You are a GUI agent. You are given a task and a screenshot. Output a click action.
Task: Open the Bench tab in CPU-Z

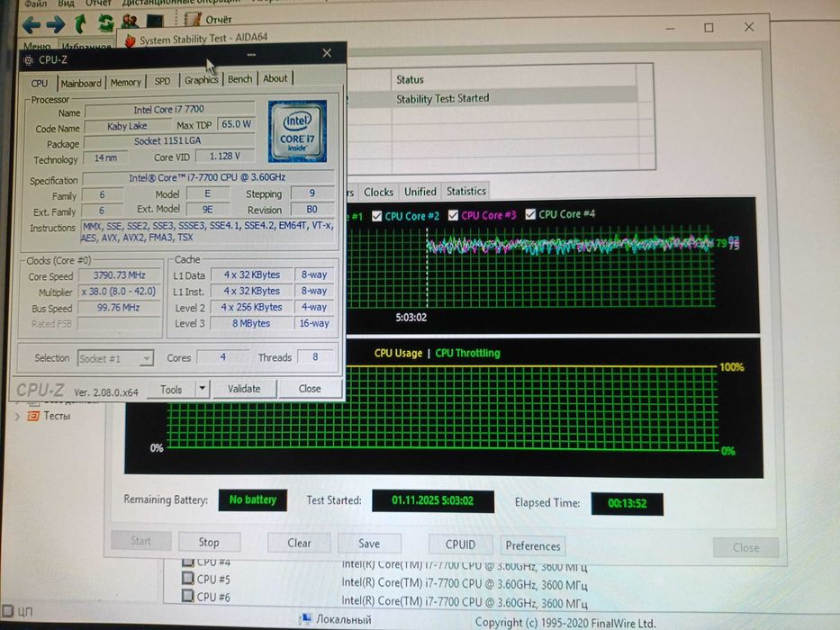[239, 79]
